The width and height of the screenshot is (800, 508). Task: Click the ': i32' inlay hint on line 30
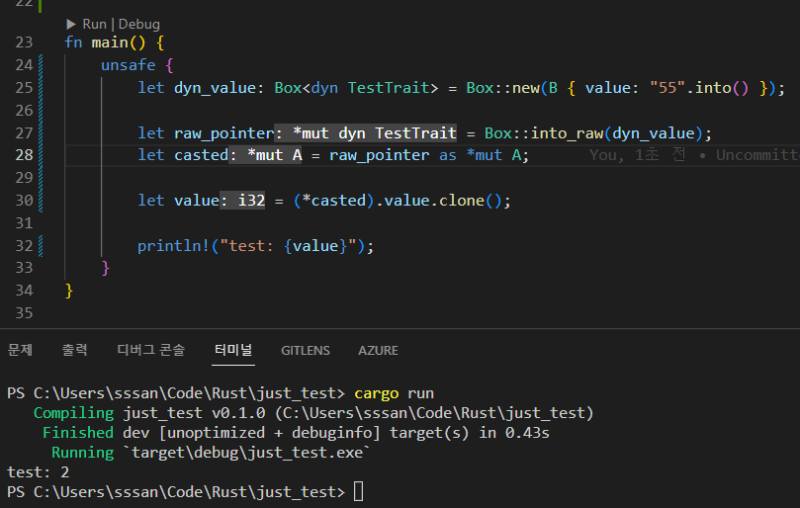[242, 200]
